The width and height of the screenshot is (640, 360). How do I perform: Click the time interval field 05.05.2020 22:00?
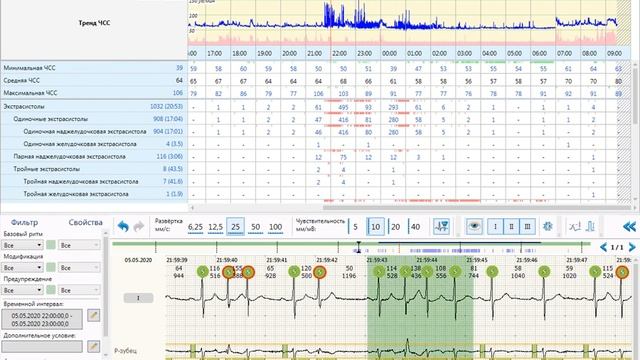tap(42, 319)
